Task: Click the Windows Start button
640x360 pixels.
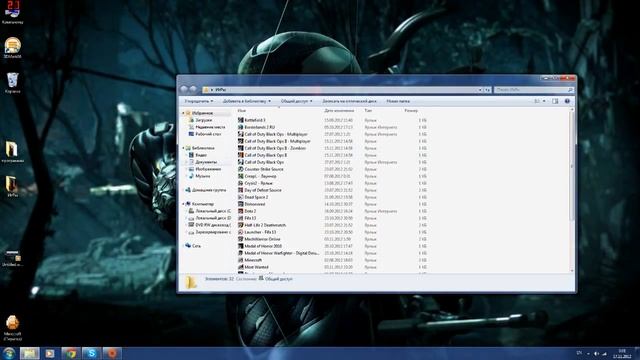Action: 9,353
